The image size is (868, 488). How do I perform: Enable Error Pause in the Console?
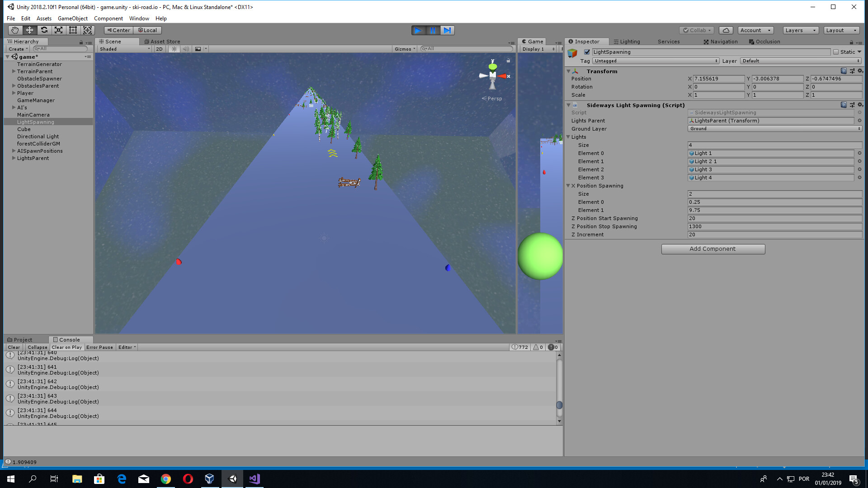coord(99,347)
